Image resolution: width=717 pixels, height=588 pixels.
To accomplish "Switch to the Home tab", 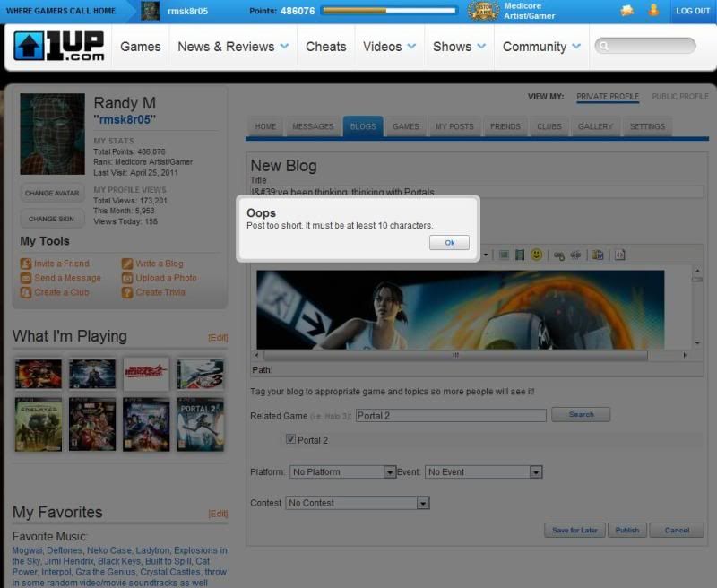I will pos(265,126).
